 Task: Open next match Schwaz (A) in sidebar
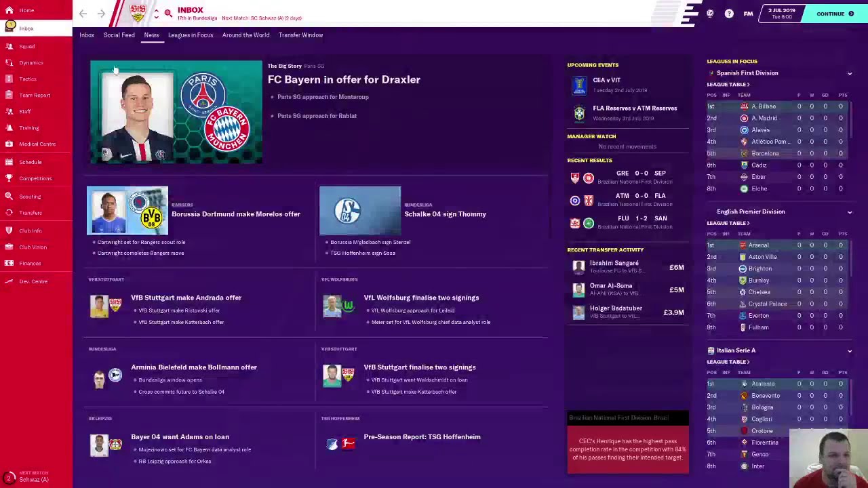(x=34, y=476)
